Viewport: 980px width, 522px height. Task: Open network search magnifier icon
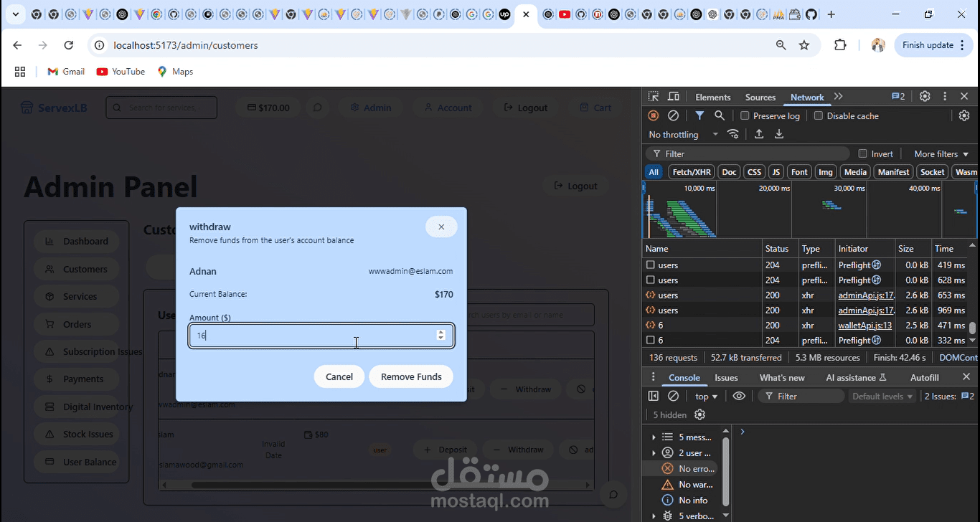click(x=719, y=115)
